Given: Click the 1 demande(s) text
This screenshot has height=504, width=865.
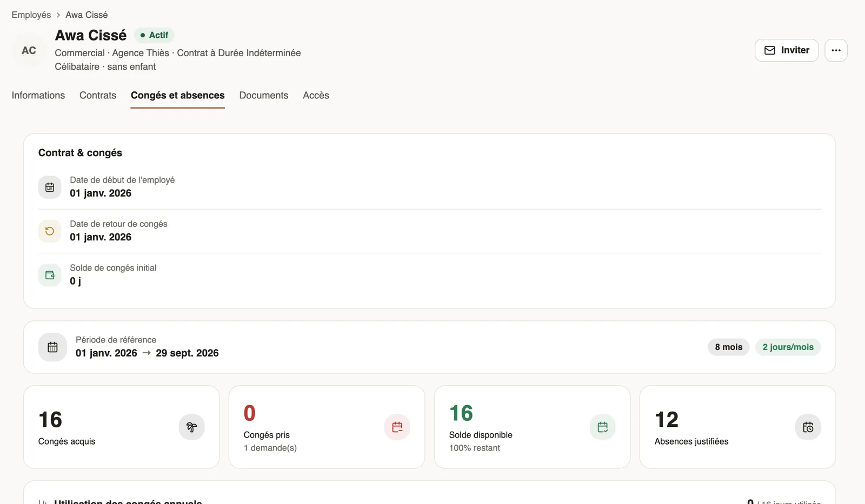Looking at the screenshot, I should (270, 448).
